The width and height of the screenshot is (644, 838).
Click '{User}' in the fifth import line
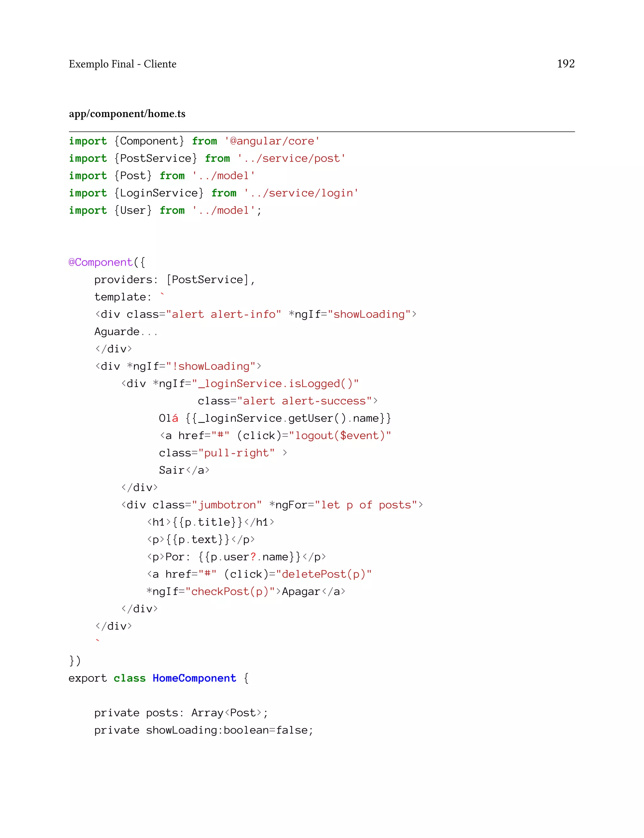coord(133,210)
